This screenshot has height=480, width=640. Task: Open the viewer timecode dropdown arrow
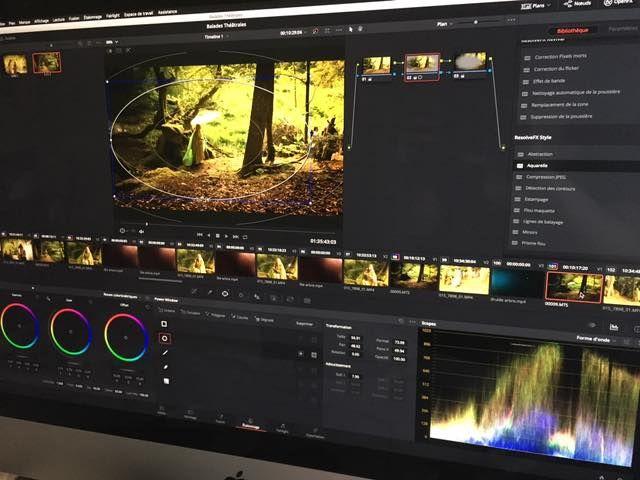click(x=307, y=32)
